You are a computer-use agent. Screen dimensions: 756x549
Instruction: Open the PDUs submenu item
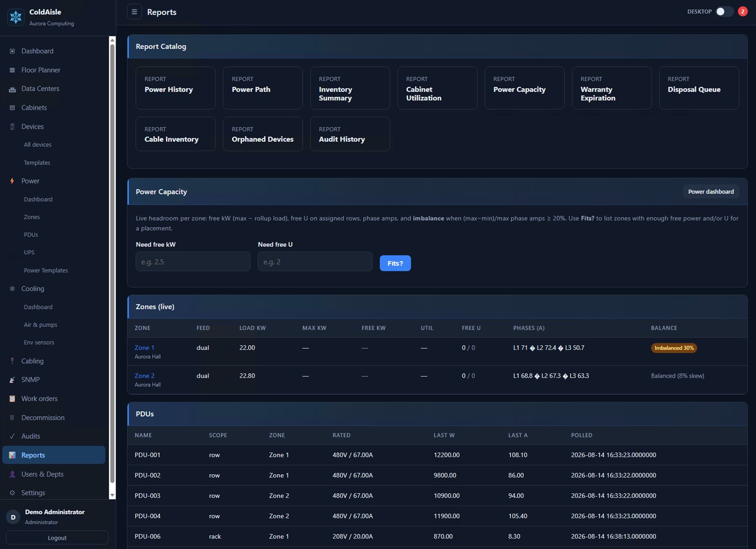(31, 235)
